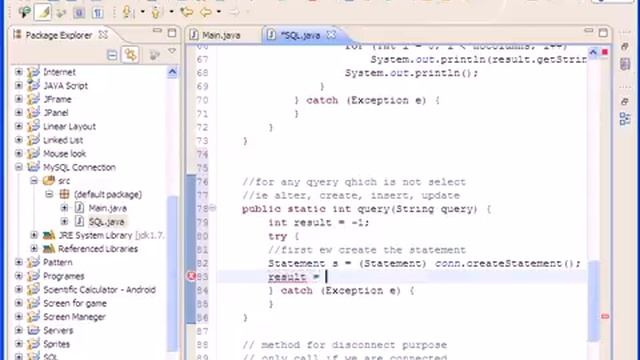The width and height of the screenshot is (640, 360).
Task: Open Next Annotation dropdown arrow
Action: 142,12
